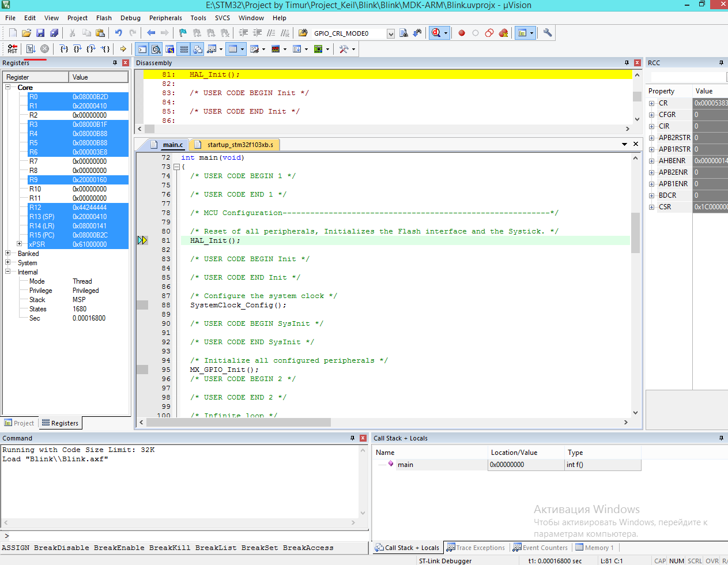Image resolution: width=728 pixels, height=565 pixels.
Task: Select the R15 (PC) register row
Action: pos(78,235)
